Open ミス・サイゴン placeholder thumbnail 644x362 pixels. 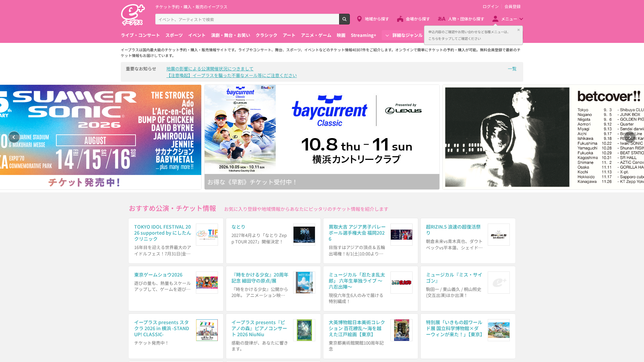click(x=499, y=283)
